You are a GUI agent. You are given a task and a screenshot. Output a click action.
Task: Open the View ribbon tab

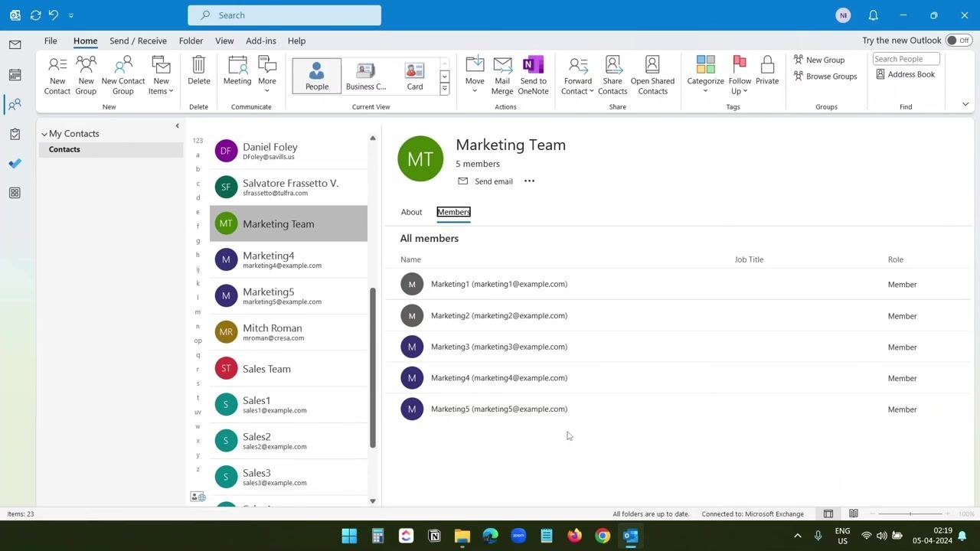click(224, 41)
